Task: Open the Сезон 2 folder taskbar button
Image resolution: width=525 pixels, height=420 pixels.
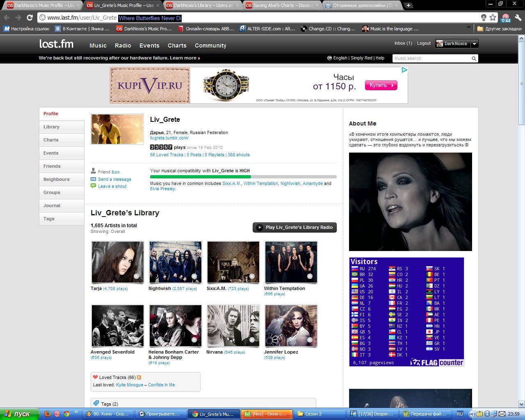Action: 320,414
